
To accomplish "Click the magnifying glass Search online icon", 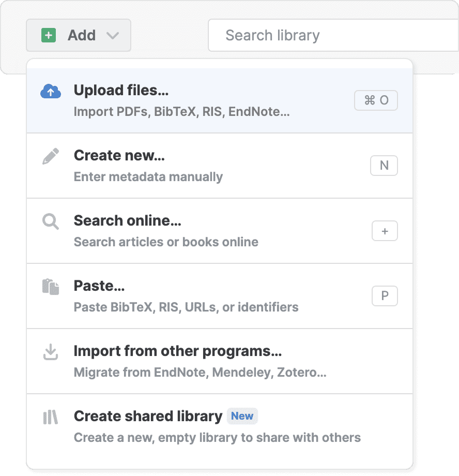I will 51,222.
